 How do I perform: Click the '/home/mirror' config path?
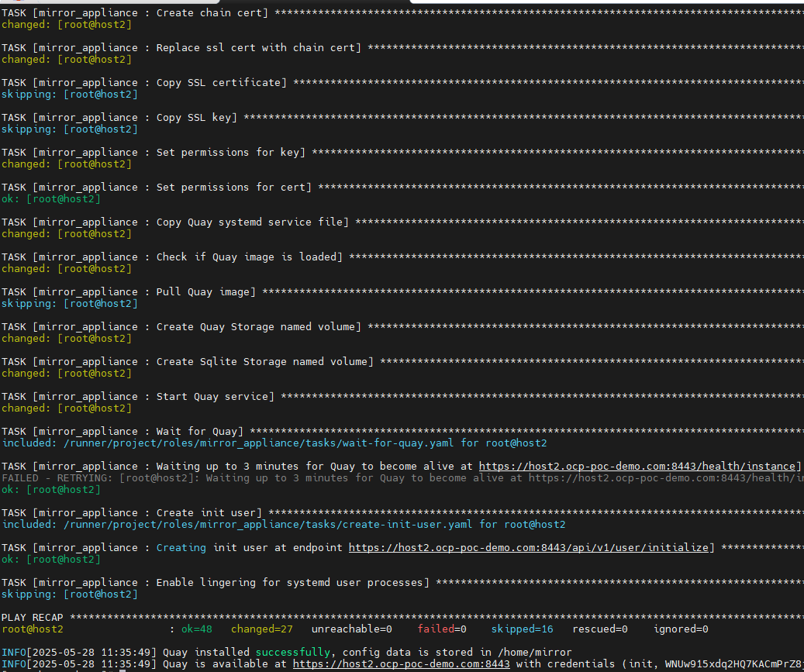(534, 653)
